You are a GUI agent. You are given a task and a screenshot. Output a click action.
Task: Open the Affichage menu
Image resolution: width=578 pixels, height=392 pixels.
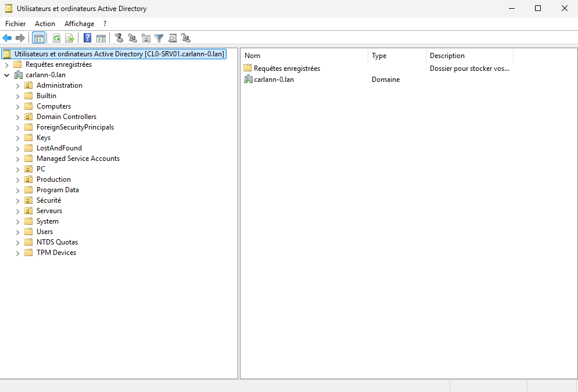click(x=79, y=24)
